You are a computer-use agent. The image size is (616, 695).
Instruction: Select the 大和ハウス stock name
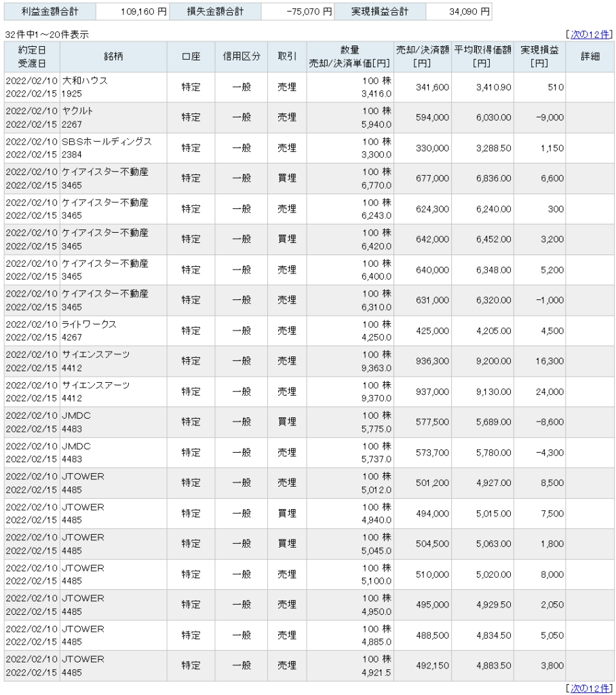(x=85, y=81)
